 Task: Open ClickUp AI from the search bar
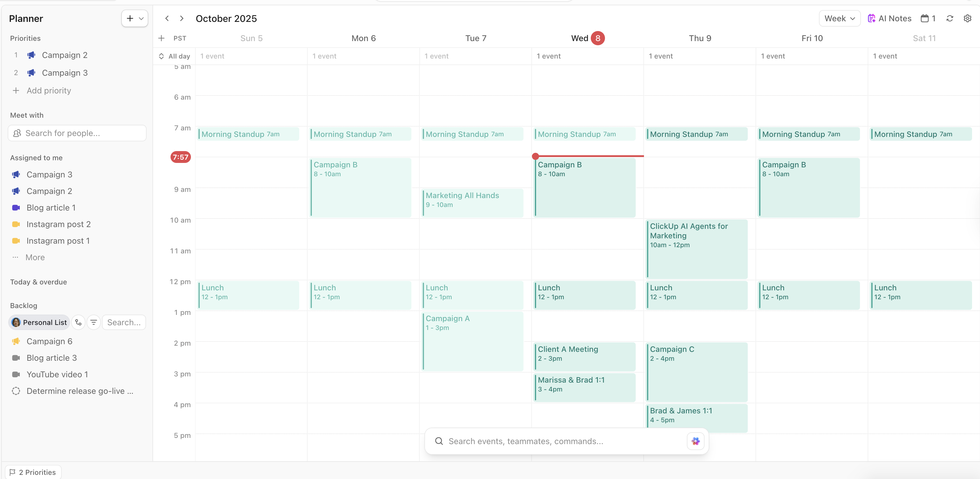(x=695, y=441)
